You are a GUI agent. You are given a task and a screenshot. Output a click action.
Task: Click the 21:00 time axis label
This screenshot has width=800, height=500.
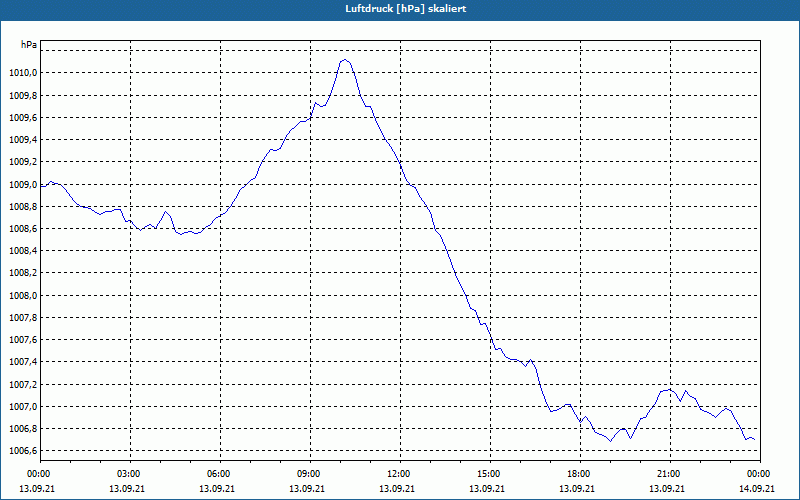pyautogui.click(x=670, y=474)
